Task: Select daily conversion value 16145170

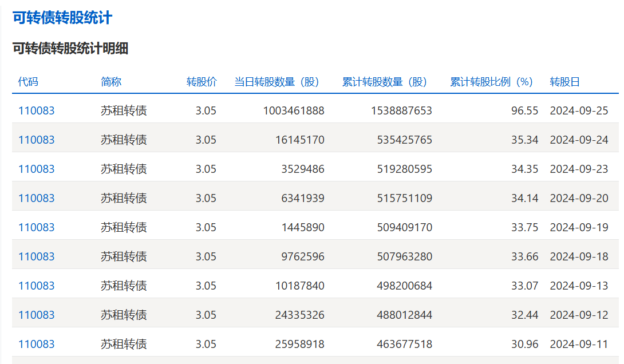Action: pos(300,140)
